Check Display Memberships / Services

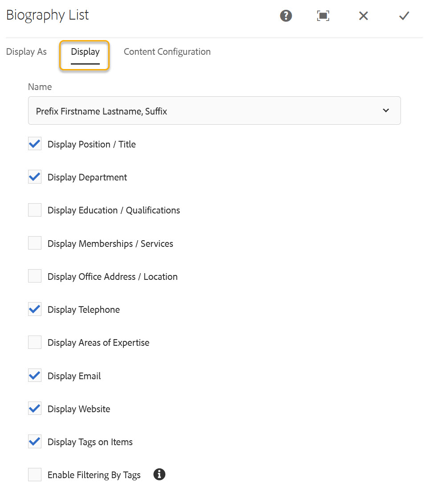(35, 243)
